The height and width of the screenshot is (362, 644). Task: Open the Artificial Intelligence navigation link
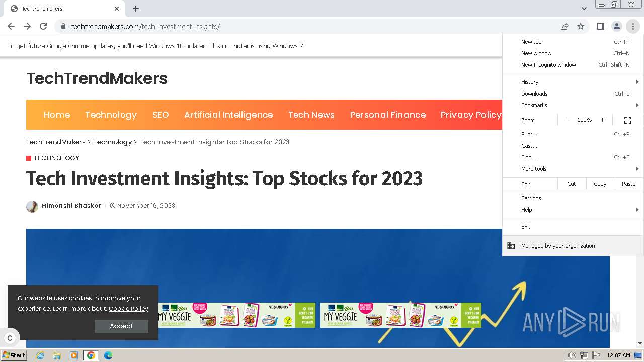pos(228,115)
